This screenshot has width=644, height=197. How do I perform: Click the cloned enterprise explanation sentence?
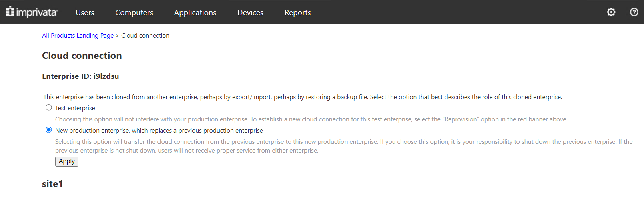[x=303, y=97]
